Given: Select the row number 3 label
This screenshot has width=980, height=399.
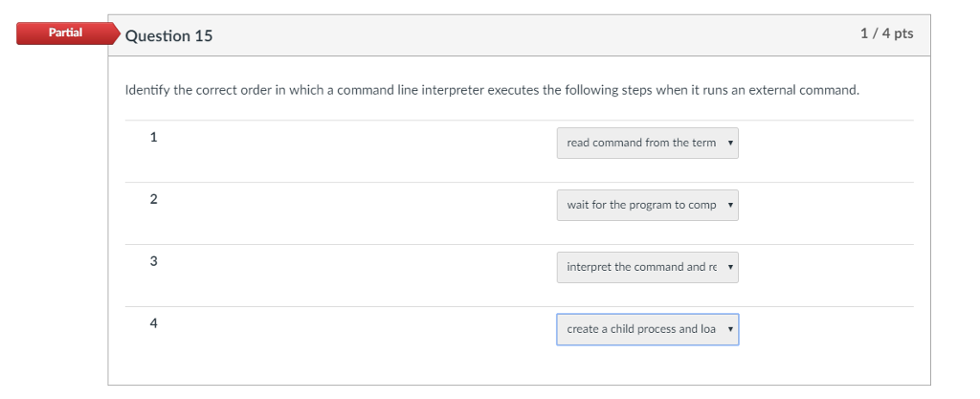Looking at the screenshot, I should 153,261.
